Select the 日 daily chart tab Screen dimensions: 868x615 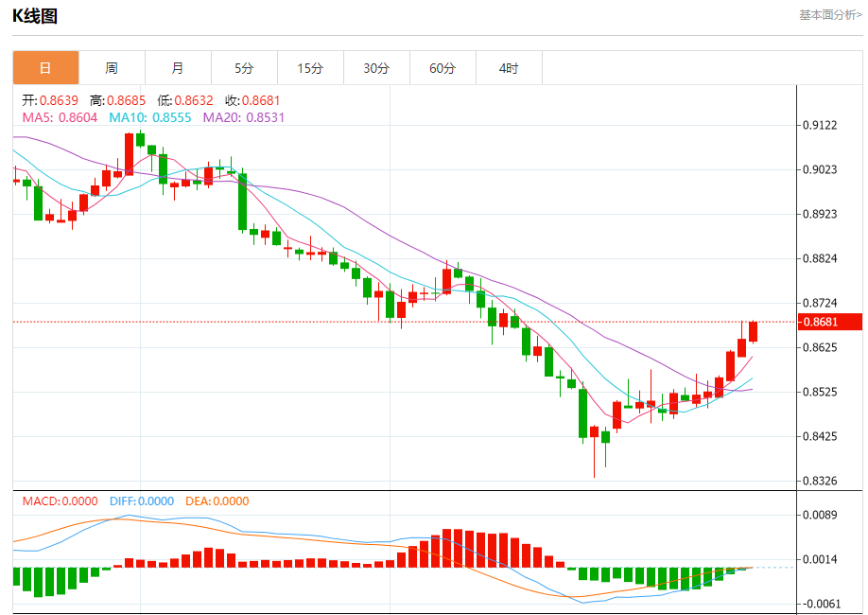pyautogui.click(x=46, y=68)
